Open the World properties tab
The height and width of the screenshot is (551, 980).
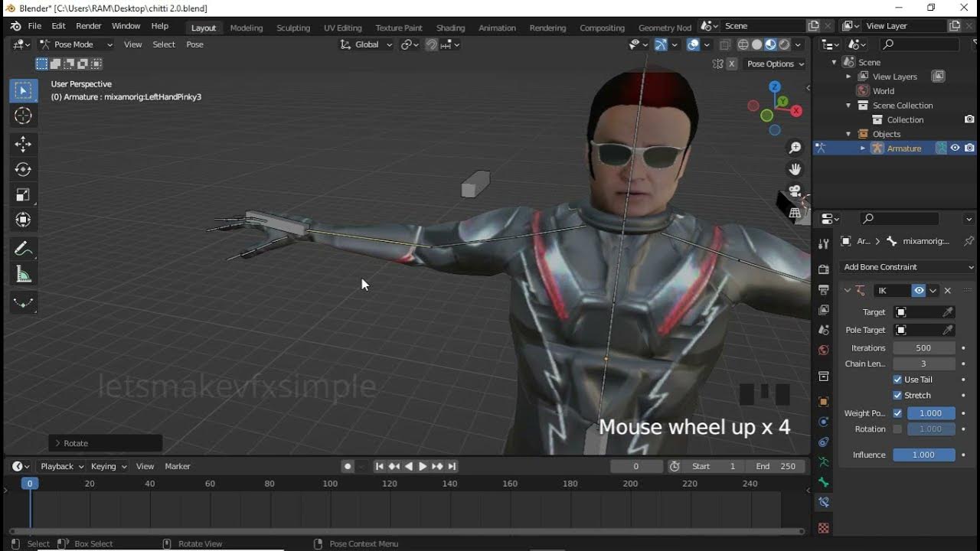[824, 350]
